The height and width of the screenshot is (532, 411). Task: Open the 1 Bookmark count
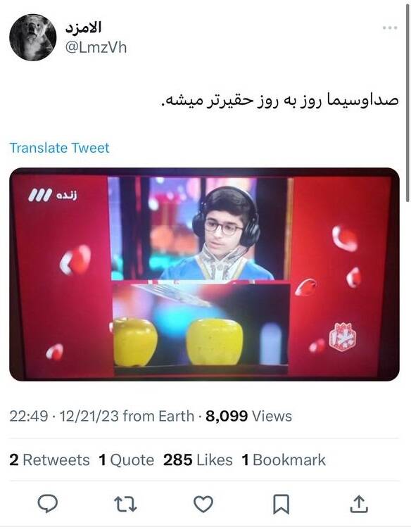284,460
